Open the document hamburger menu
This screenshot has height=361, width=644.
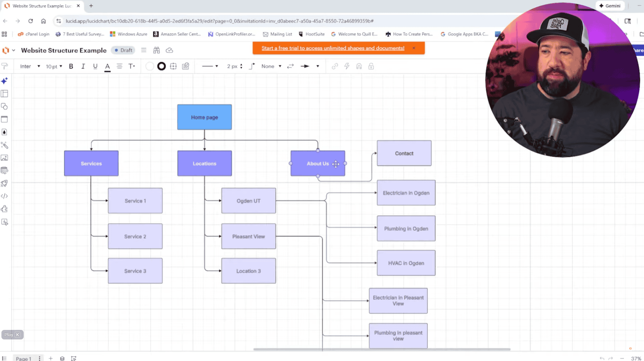pyautogui.click(x=144, y=50)
